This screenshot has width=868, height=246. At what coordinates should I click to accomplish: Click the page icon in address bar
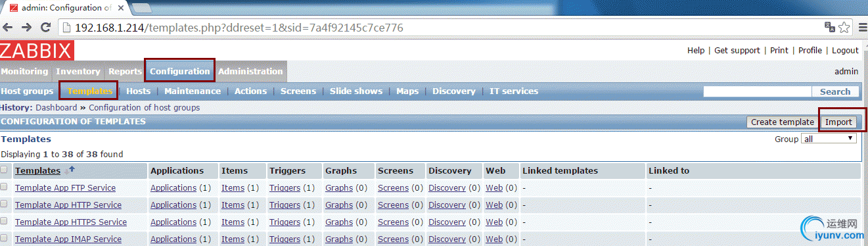click(66, 28)
